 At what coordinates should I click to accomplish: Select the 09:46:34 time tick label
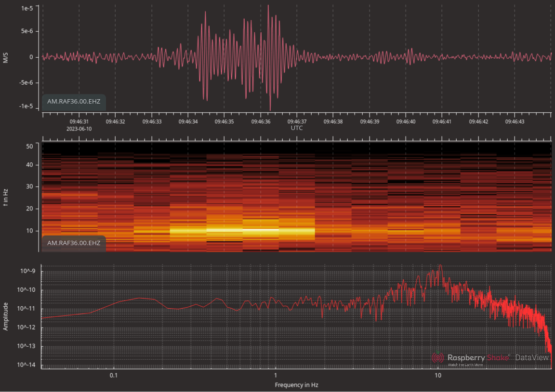pyautogui.click(x=188, y=122)
